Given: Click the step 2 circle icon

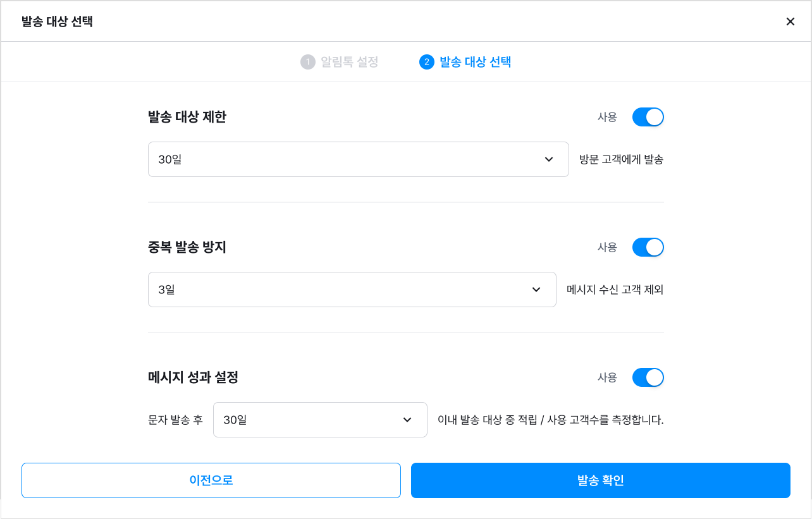Looking at the screenshot, I should 426,62.
